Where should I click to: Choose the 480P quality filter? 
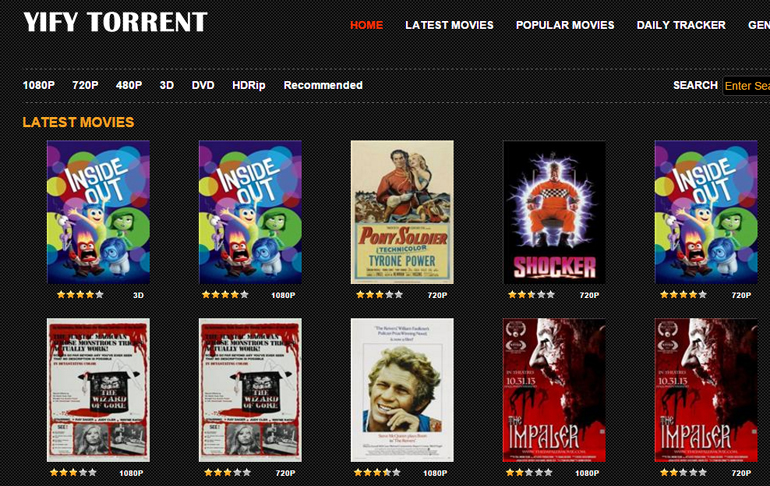tap(128, 85)
